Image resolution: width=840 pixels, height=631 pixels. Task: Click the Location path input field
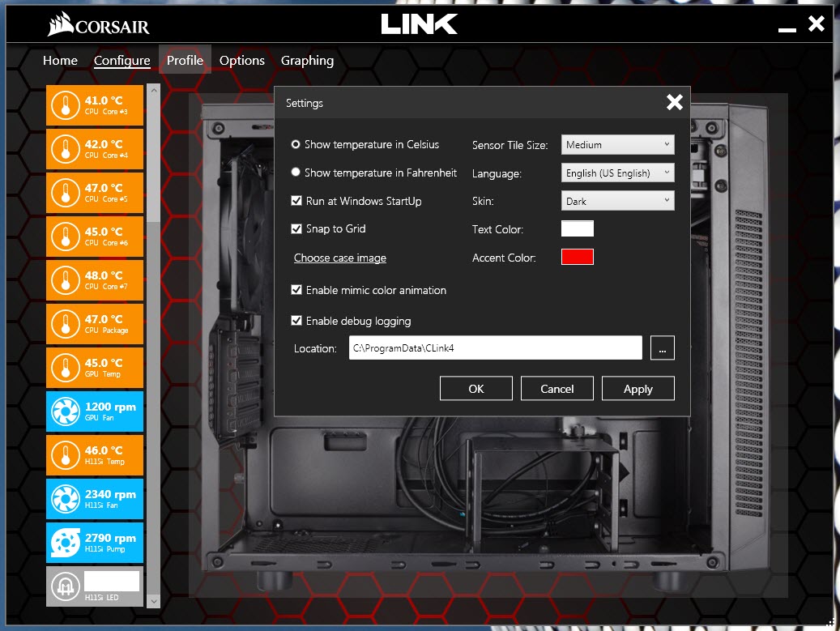coord(496,348)
